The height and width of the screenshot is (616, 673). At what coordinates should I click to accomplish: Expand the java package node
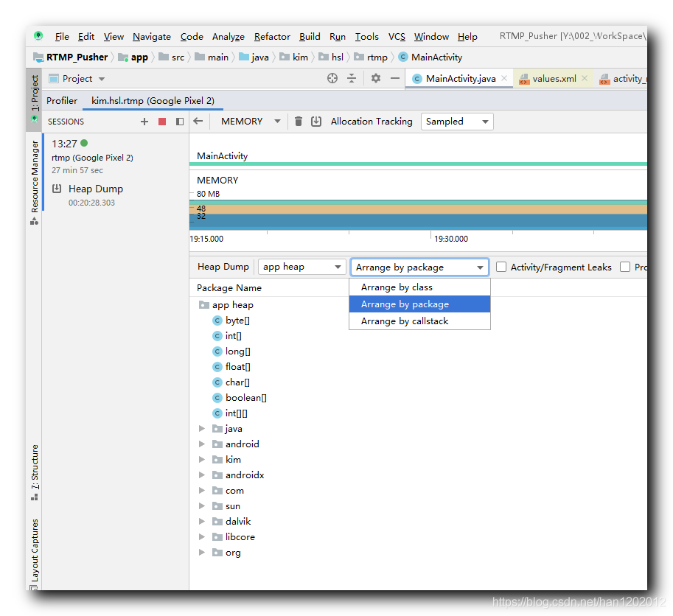pyautogui.click(x=202, y=429)
